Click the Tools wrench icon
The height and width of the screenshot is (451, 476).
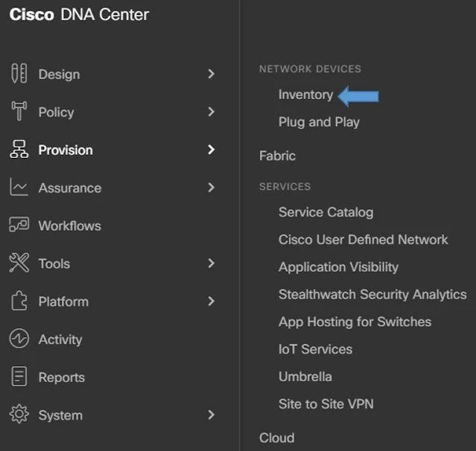(19, 263)
